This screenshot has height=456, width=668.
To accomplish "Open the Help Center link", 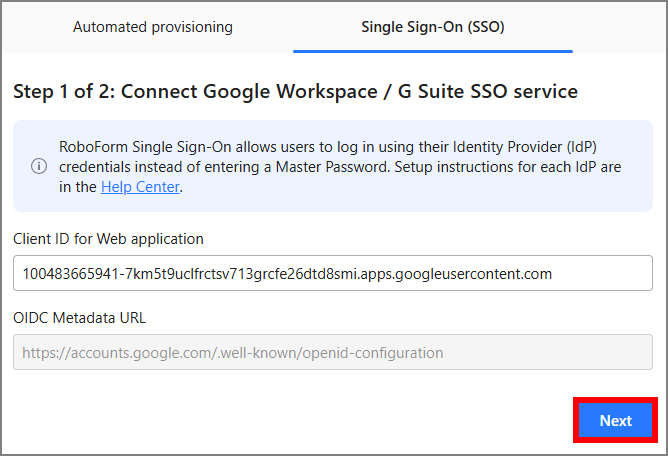I will pos(140,186).
